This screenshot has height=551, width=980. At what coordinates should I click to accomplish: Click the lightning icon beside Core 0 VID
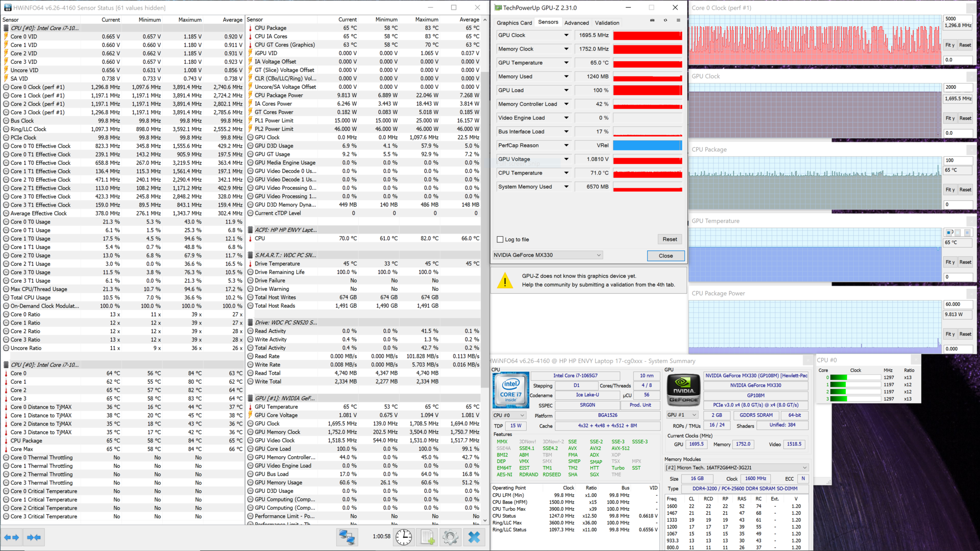click(x=6, y=37)
